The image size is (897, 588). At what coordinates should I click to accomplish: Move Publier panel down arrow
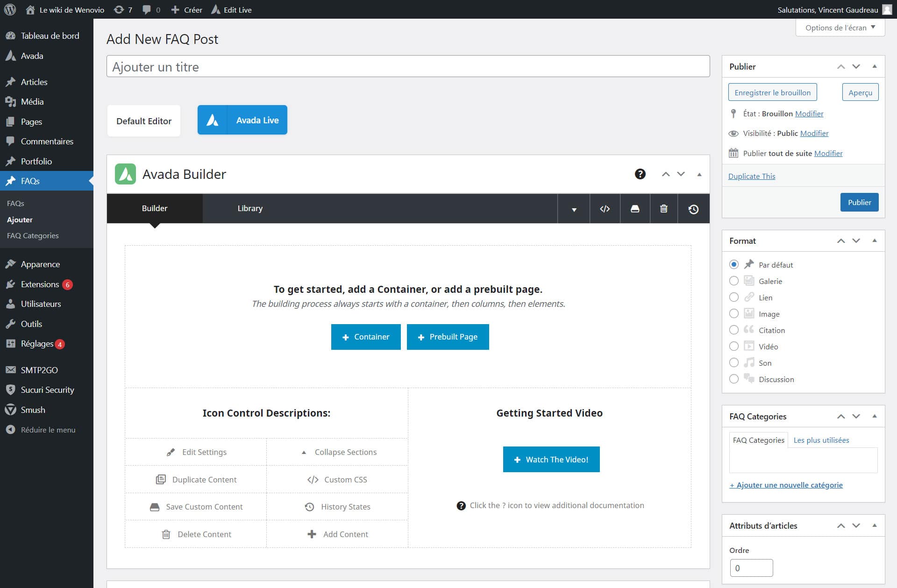pos(856,66)
